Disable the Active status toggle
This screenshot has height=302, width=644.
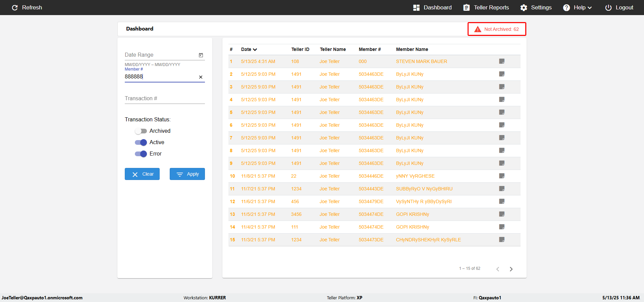point(141,142)
